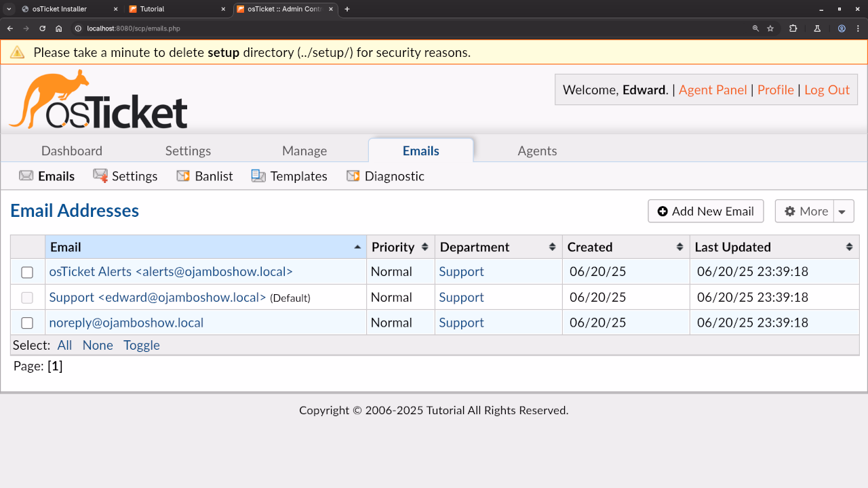
Task: Open the Dashboard tab
Action: point(72,150)
